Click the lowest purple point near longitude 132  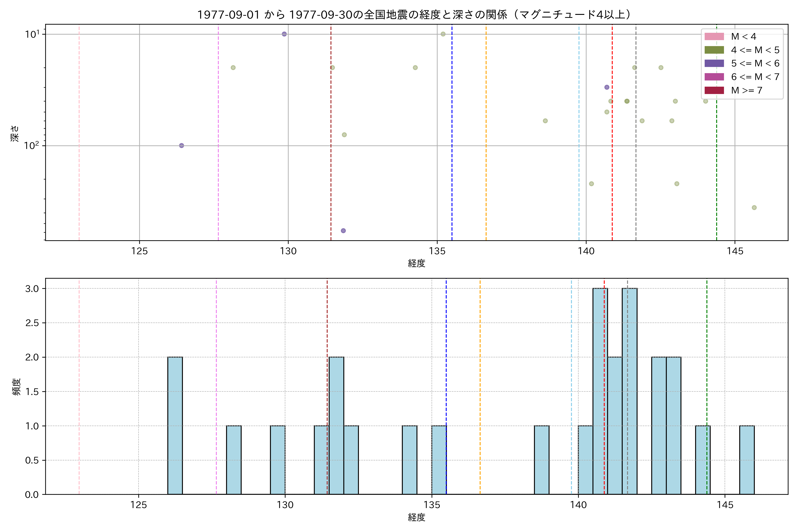[343, 231]
